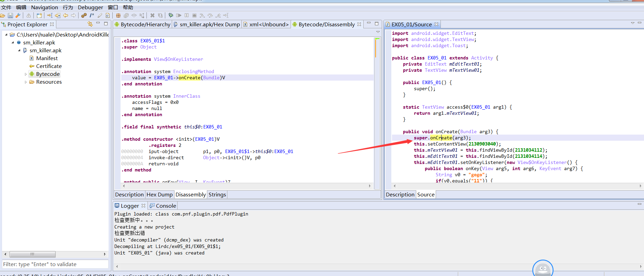Click the Project Explorer horizontal scrollbar thumb
This screenshot has width=644, height=276.
(32, 254)
